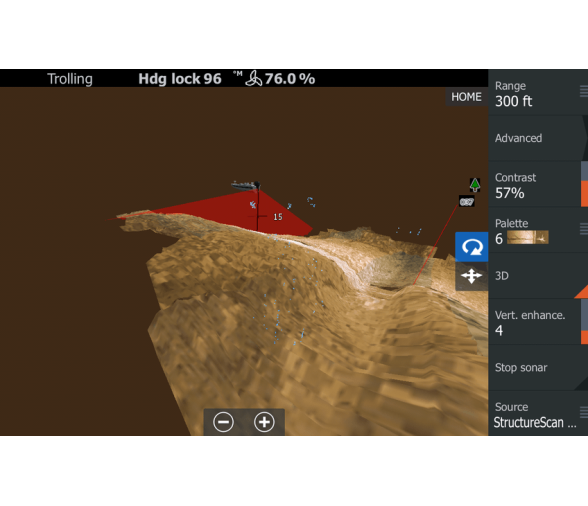Click the green tree waypoint icon

[x=475, y=185]
